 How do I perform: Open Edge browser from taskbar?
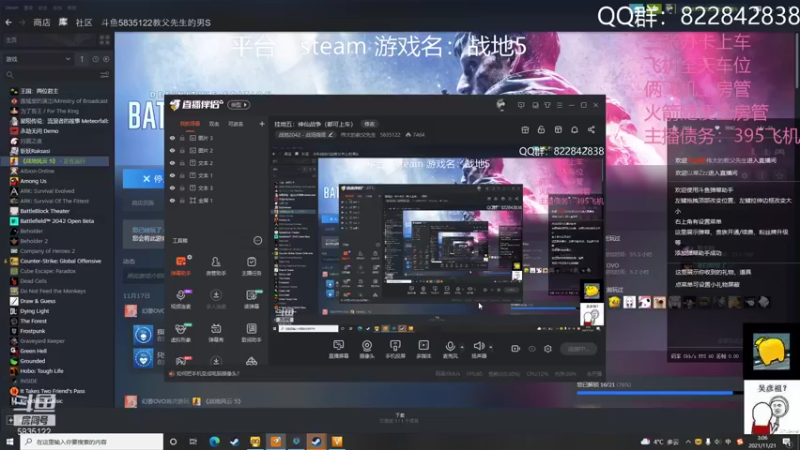[214, 442]
